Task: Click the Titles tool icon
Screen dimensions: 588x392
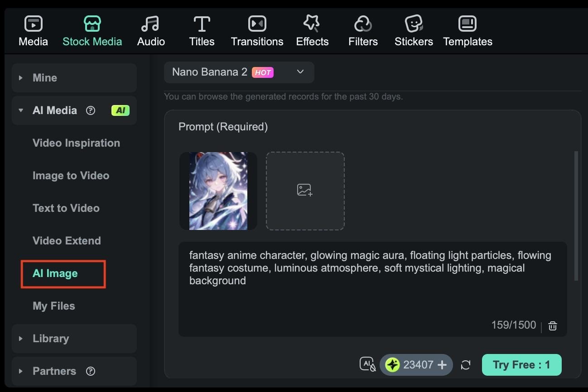Action: point(201,24)
